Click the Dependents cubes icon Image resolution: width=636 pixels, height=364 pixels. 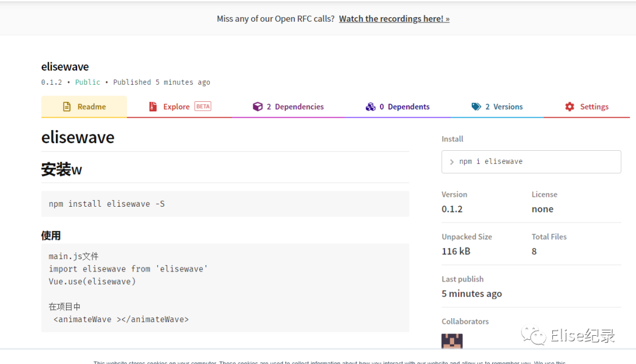(x=370, y=107)
